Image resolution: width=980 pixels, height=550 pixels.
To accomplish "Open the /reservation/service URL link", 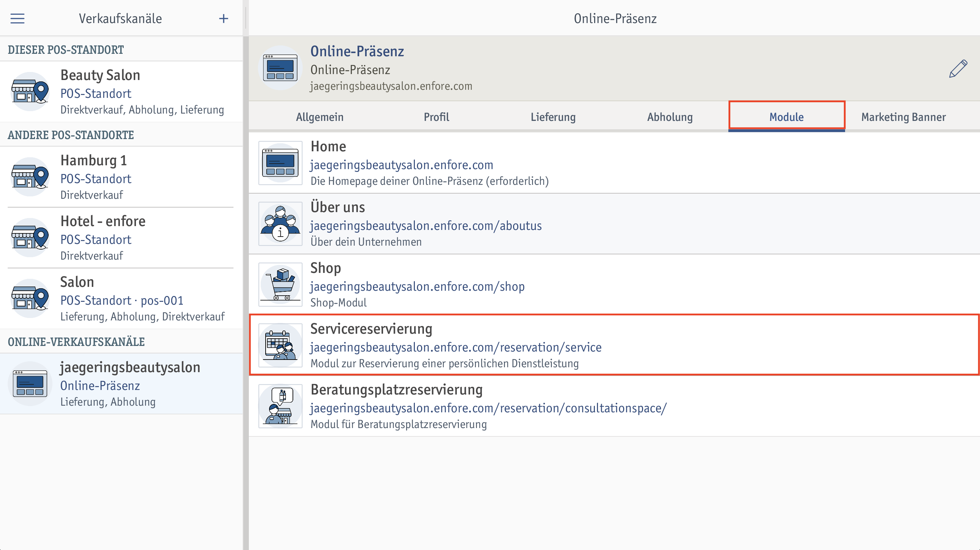I will [456, 347].
